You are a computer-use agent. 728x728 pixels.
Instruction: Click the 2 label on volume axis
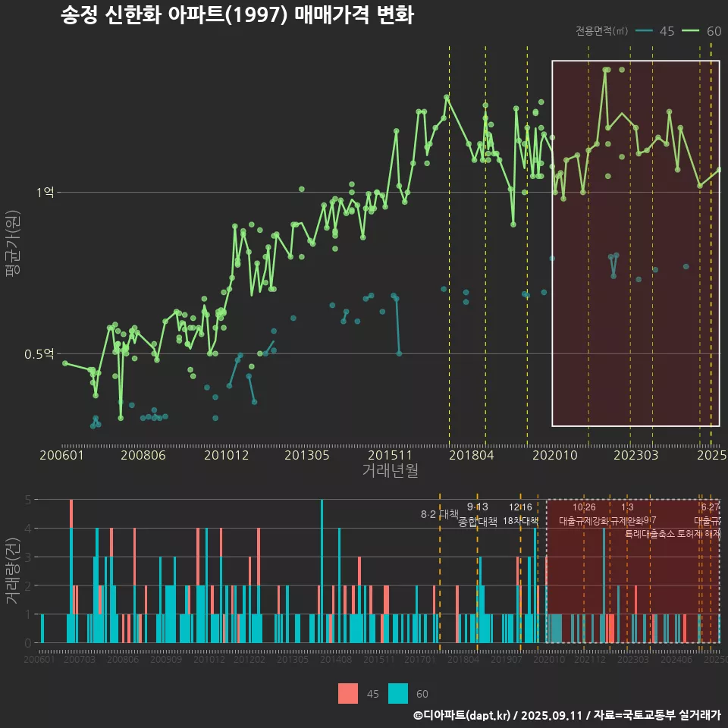(x=28, y=586)
